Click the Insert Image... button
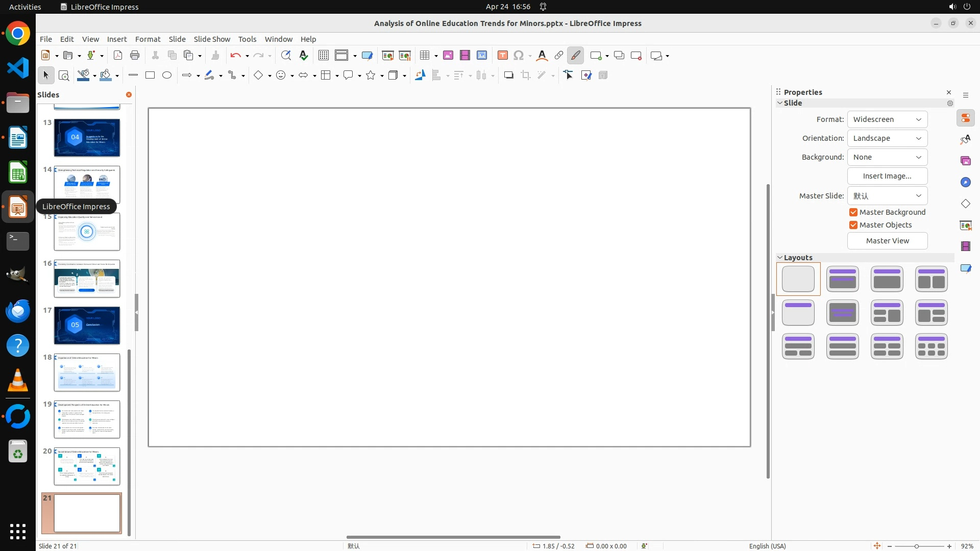Screen dimensions: 980x551 [x=887, y=176]
